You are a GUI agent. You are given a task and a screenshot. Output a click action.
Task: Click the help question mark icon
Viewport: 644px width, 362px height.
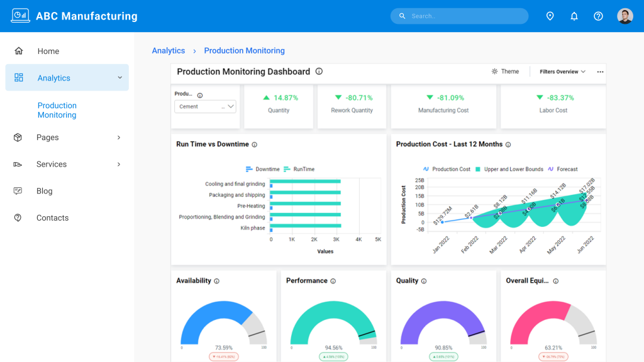click(x=598, y=16)
